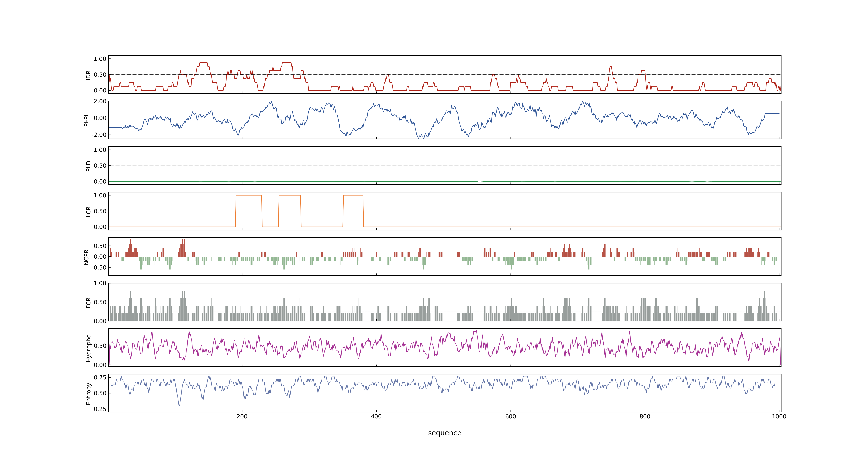Click the "0.50" tick of the PLD panel
This screenshot has width=868, height=463.
coord(100,166)
